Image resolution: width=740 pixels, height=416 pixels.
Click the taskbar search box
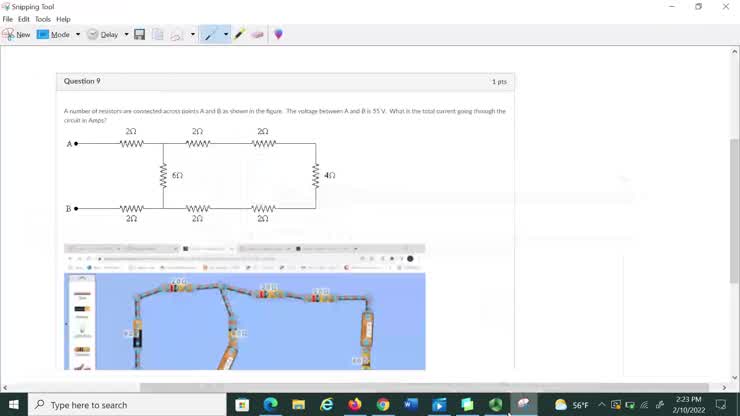pyautogui.click(x=128, y=405)
